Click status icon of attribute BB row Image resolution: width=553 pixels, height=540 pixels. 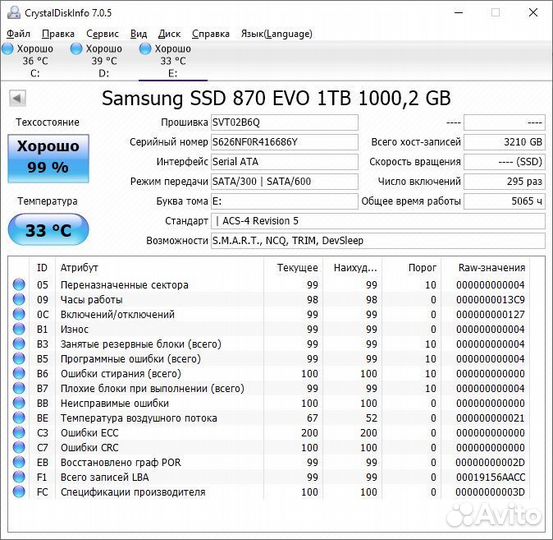[19, 403]
